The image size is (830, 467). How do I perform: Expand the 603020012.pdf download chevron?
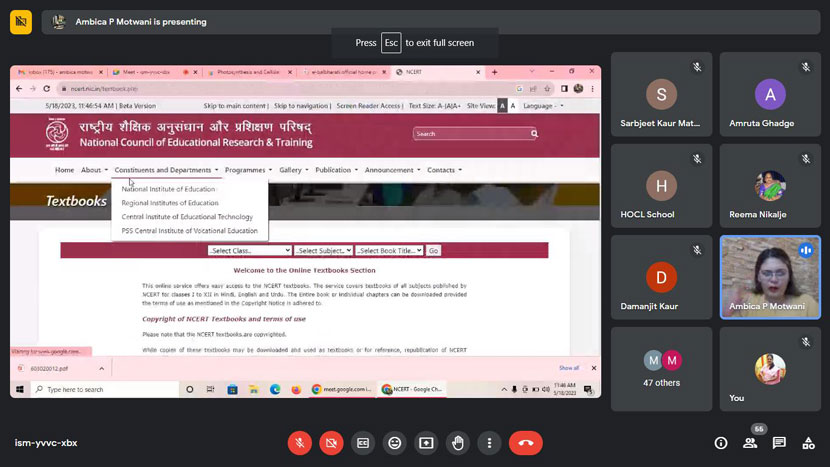102,369
